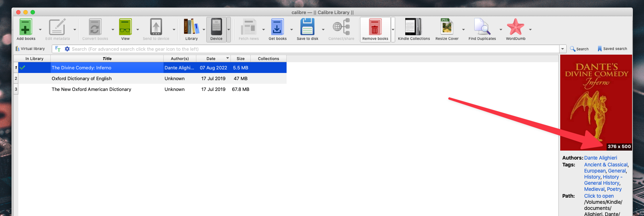Click the Remove books icon

(375, 27)
